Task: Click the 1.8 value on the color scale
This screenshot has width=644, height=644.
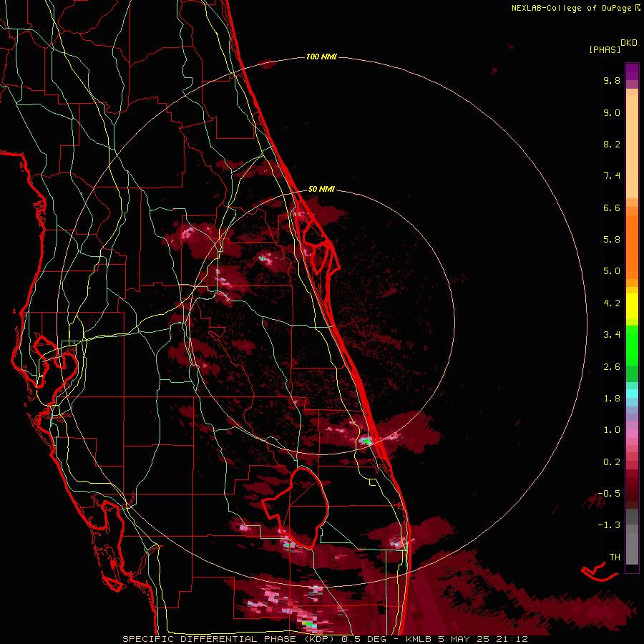Action: (612, 399)
